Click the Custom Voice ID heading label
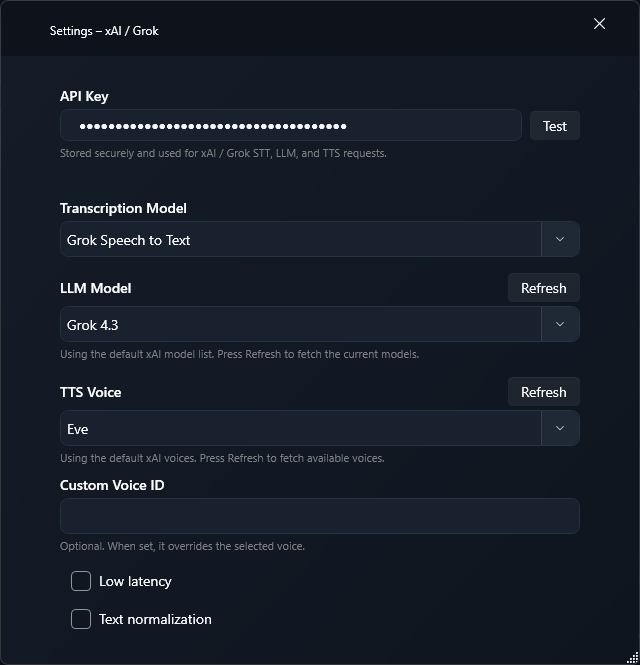 (x=112, y=485)
